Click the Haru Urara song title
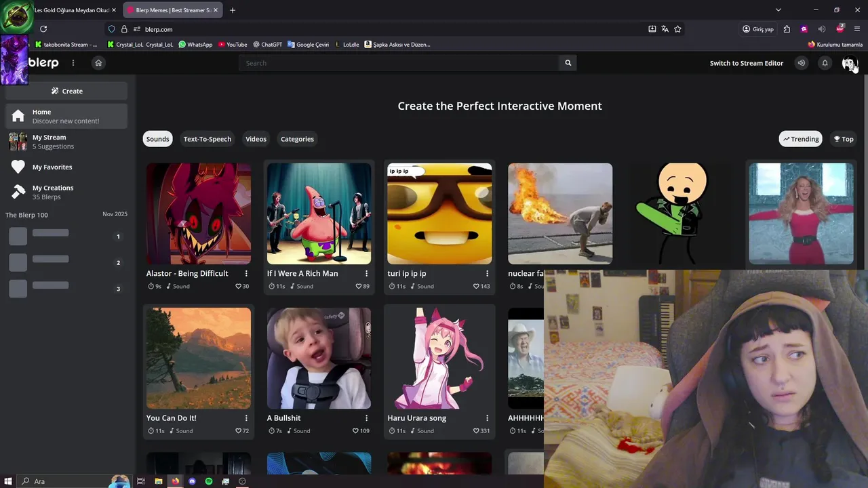868x488 pixels. coord(416,418)
